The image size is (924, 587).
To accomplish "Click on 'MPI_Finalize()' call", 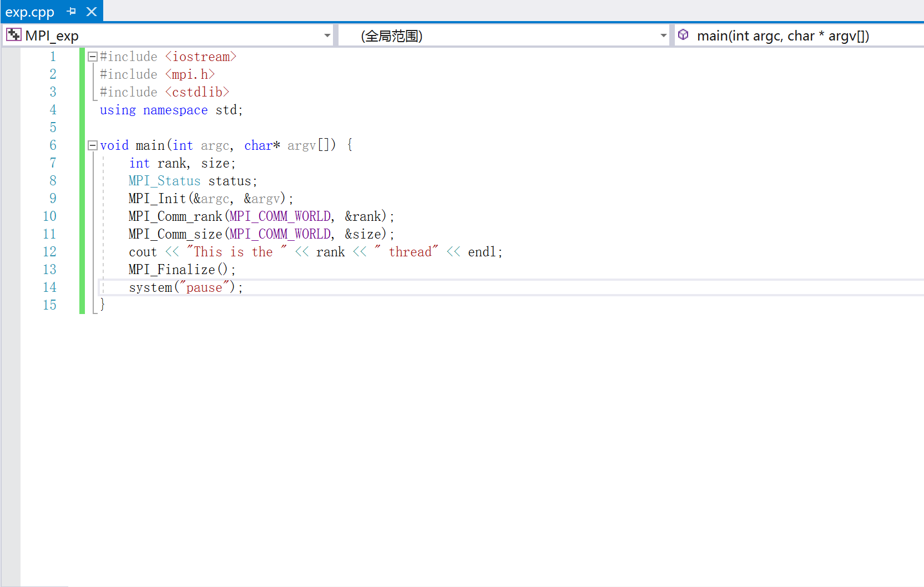I will click(179, 270).
